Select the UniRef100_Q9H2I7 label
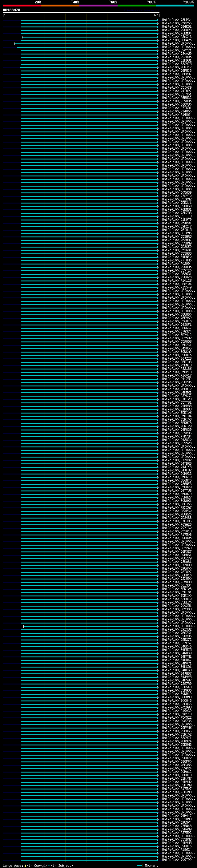Viewport: 197px width, 868px height. pyautogui.click(x=177, y=226)
